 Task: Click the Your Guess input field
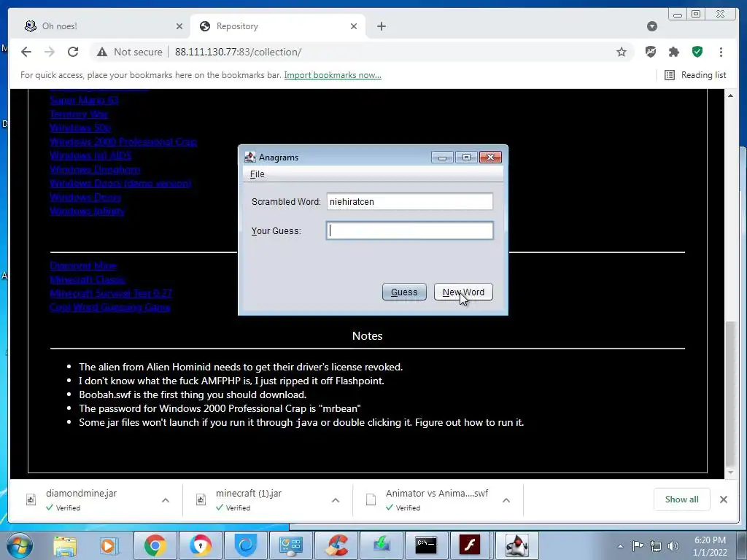coord(410,230)
